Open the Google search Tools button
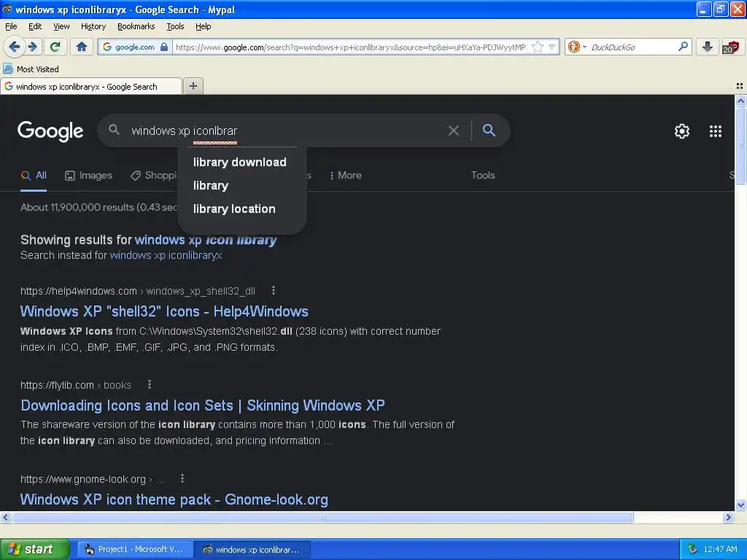This screenshot has width=747, height=560. [483, 175]
